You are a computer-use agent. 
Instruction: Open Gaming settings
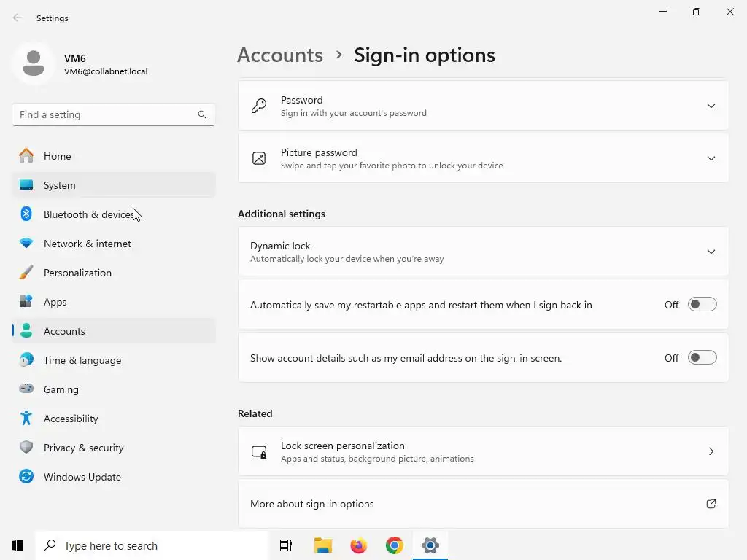[x=114, y=389]
